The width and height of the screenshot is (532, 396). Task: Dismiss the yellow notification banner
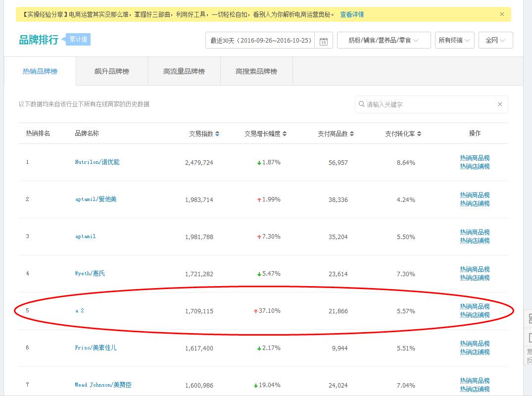(502, 14)
